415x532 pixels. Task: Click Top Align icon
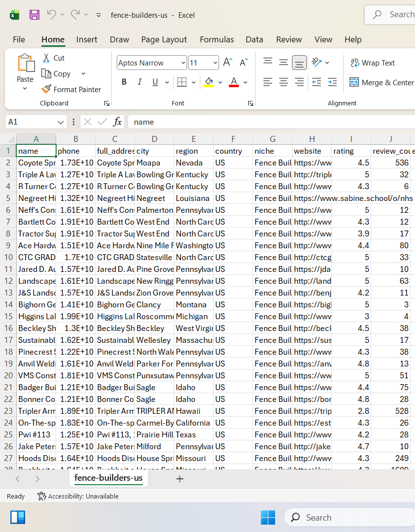click(268, 63)
